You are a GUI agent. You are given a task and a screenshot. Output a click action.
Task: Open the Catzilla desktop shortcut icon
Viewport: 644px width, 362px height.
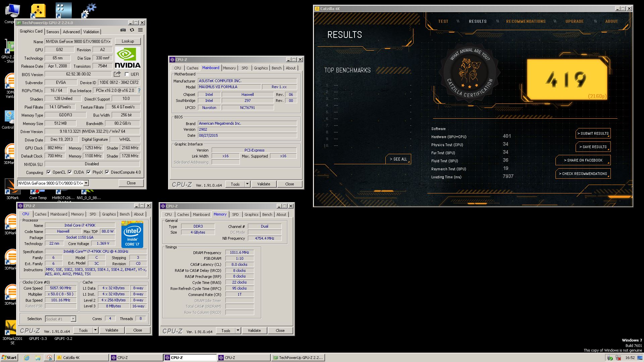point(38,11)
